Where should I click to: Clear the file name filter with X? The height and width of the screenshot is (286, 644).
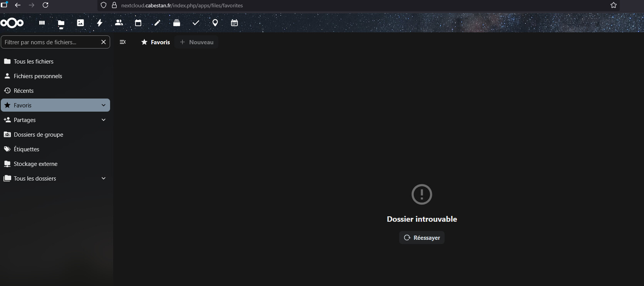pos(104,42)
